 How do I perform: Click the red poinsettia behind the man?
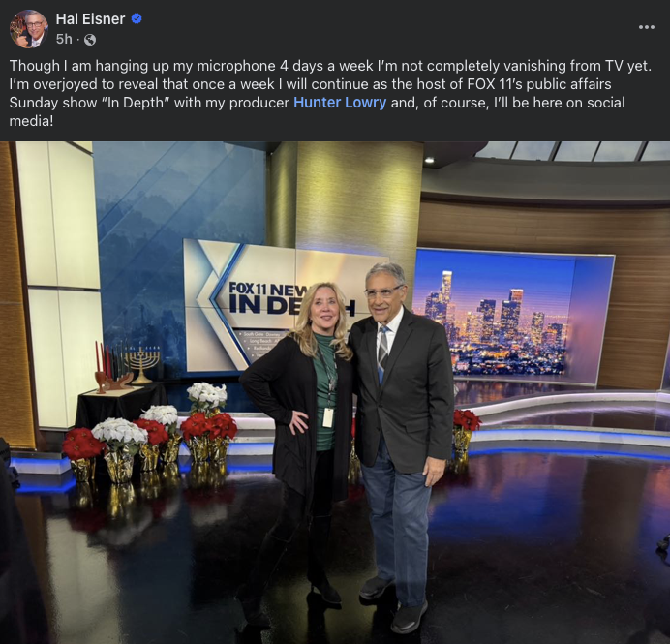click(x=466, y=419)
